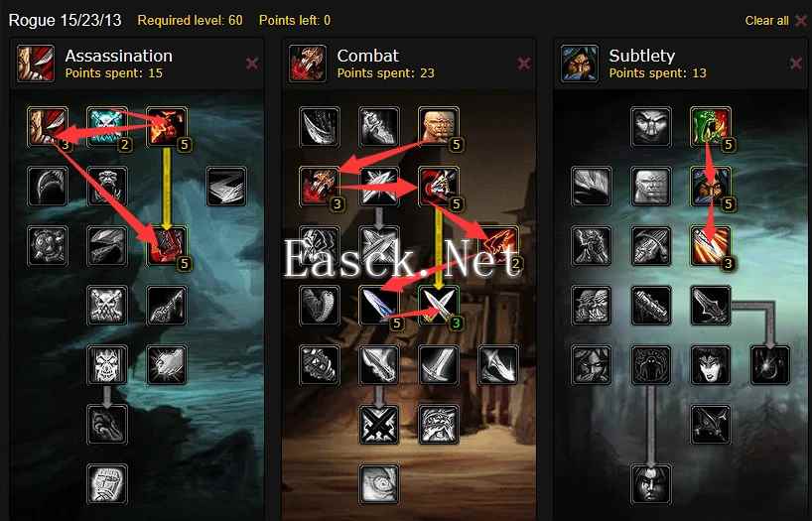Click the Subtlety tree header icon
Image resolution: width=812 pixels, height=521 pixels.
click(580, 64)
